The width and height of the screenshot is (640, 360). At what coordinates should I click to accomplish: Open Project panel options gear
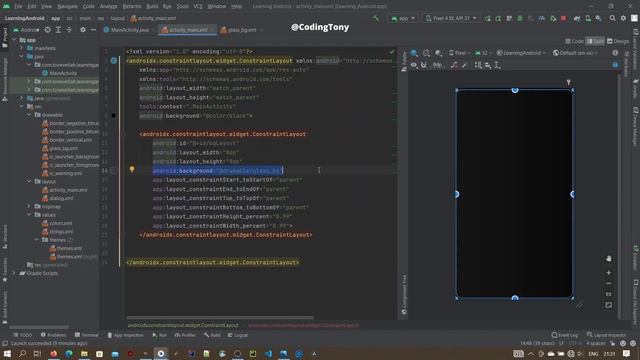[83, 30]
